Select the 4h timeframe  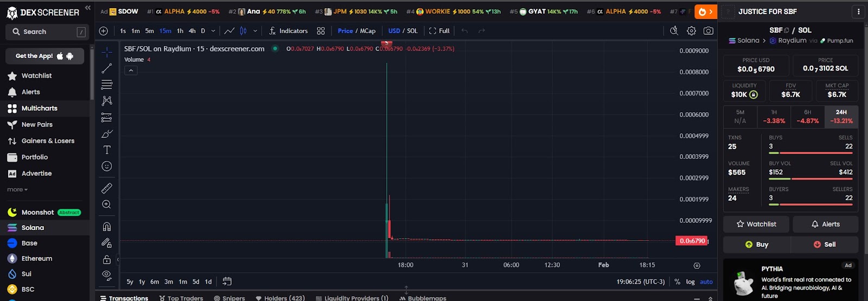coord(192,31)
